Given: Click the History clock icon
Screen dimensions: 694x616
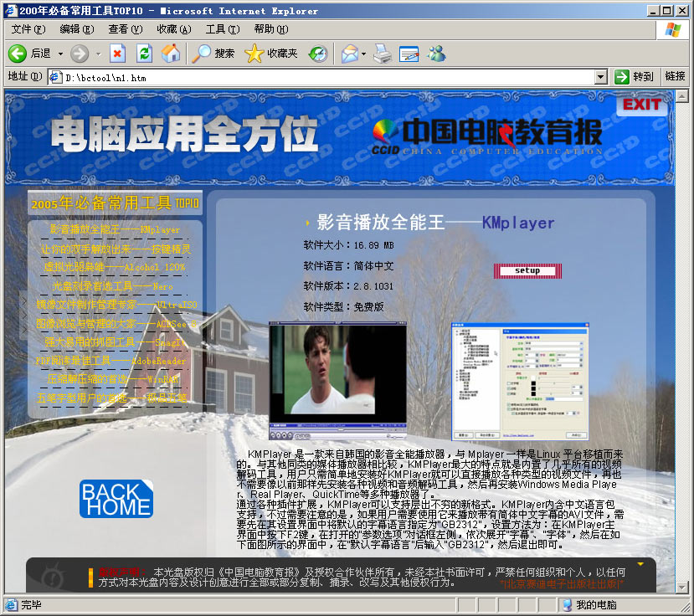Looking at the screenshot, I should 318,54.
